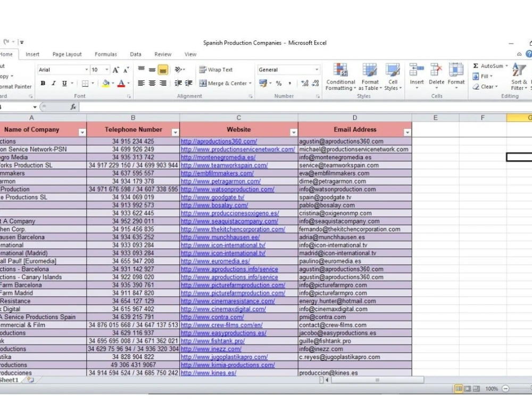
Task: Click the zoom out minus button
Action: click(x=505, y=388)
